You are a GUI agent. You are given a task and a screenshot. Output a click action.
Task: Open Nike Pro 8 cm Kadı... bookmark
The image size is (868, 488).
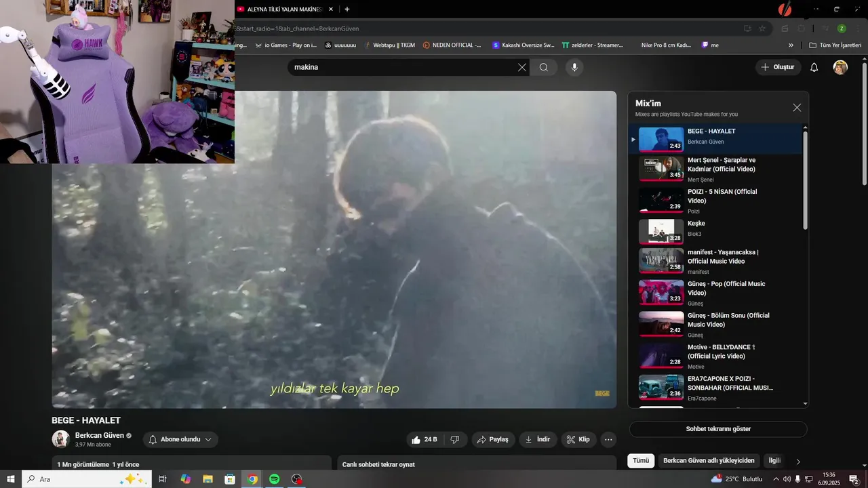pyautogui.click(x=665, y=45)
